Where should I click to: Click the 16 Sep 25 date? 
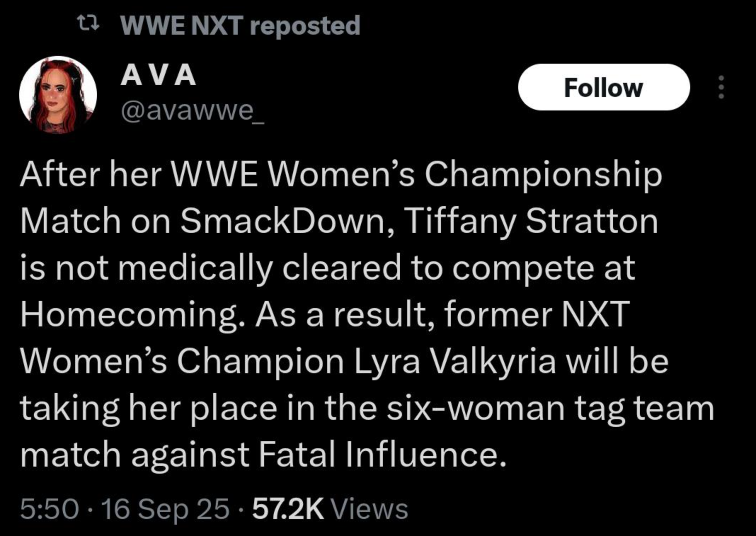(165, 509)
